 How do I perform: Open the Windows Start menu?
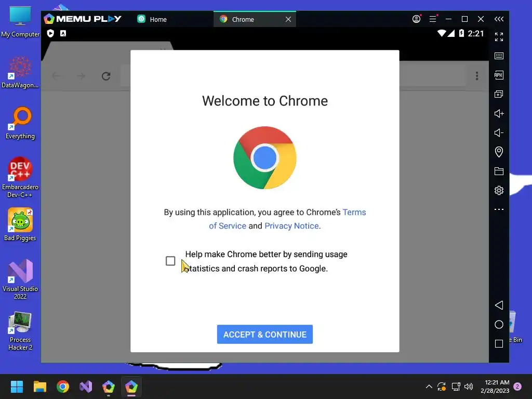pyautogui.click(x=17, y=387)
